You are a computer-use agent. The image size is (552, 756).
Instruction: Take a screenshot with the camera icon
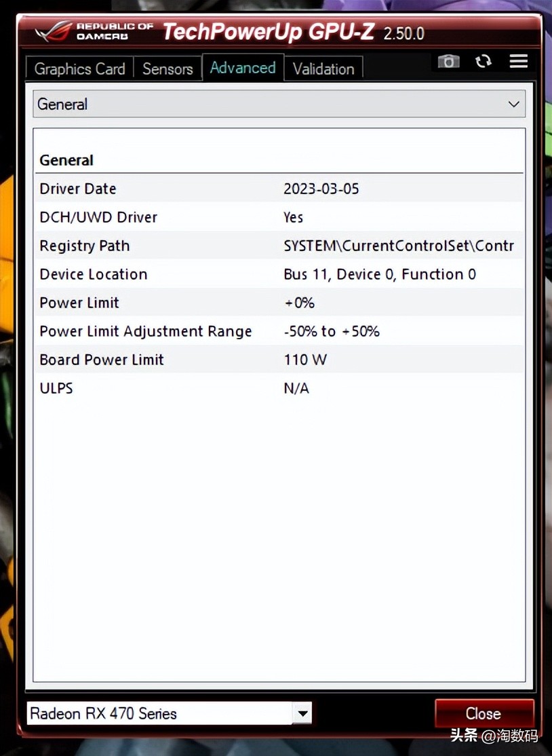pos(448,61)
